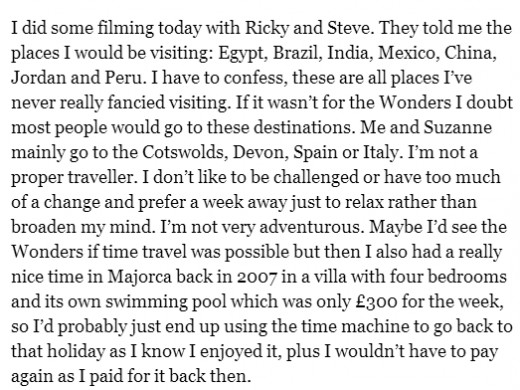Viewport: 520px width, 390px height.
Task: Click the word "Ricky" in the first line
Action: (267, 28)
